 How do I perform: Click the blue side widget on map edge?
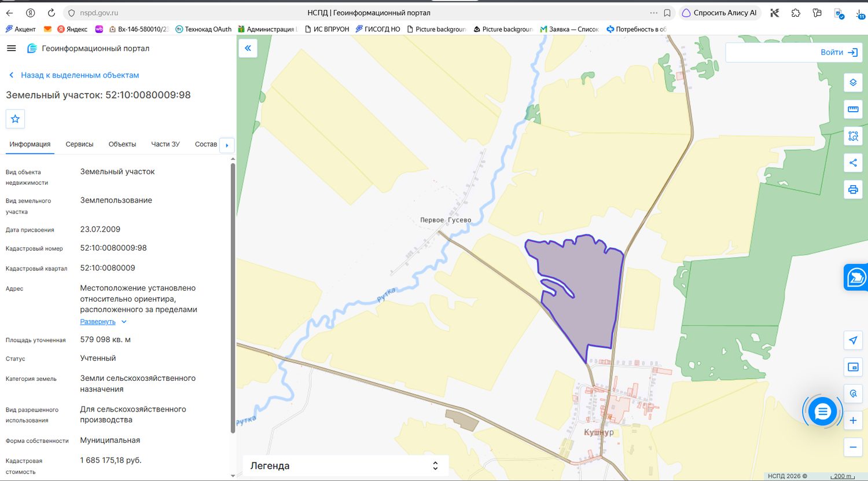click(856, 278)
